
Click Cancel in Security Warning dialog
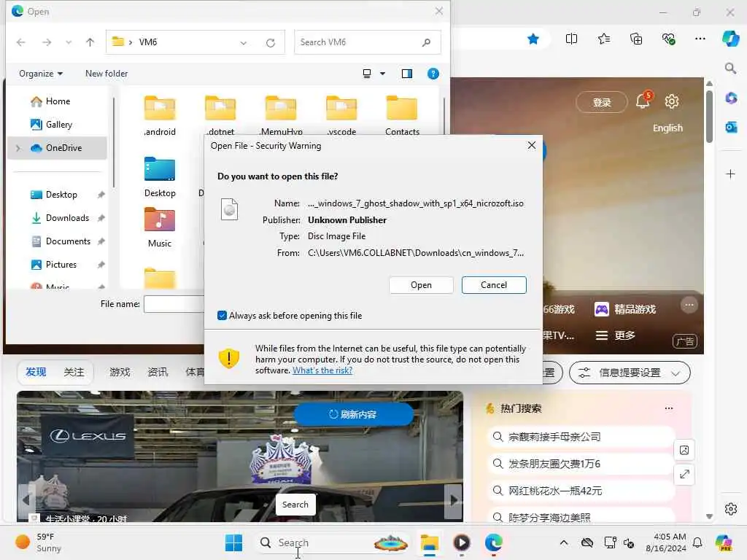[x=494, y=285]
